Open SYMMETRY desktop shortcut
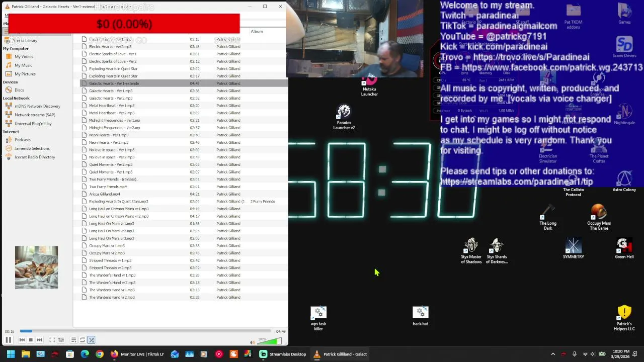Image resolution: width=644 pixels, height=362 pixels. 573,249
